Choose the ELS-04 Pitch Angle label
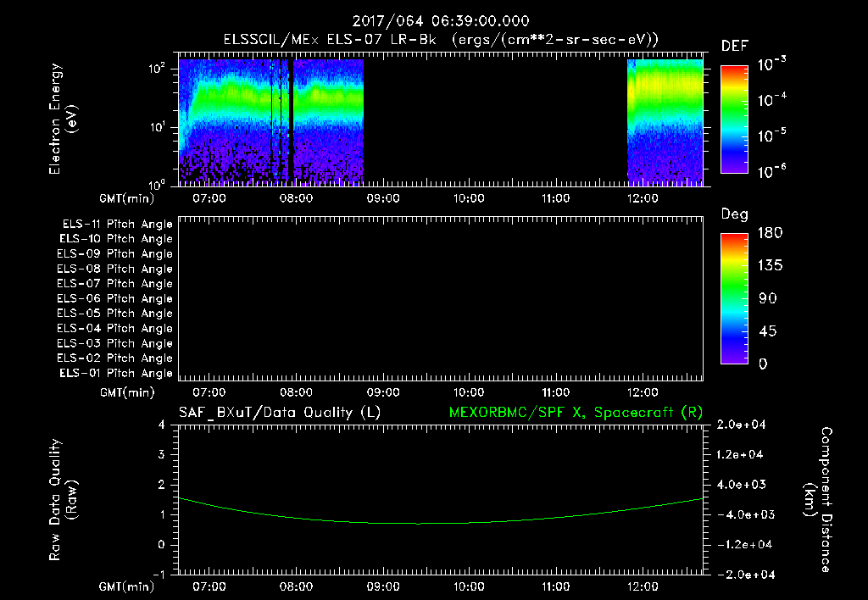 [x=114, y=329]
